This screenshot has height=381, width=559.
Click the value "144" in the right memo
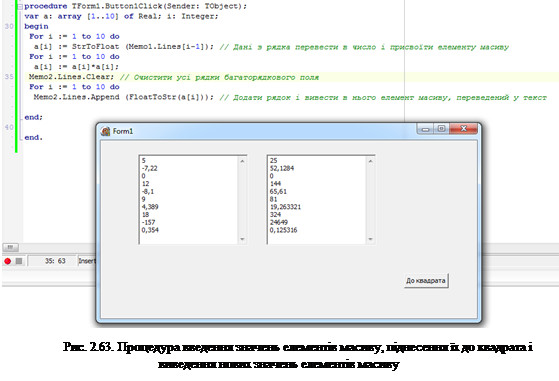click(275, 184)
